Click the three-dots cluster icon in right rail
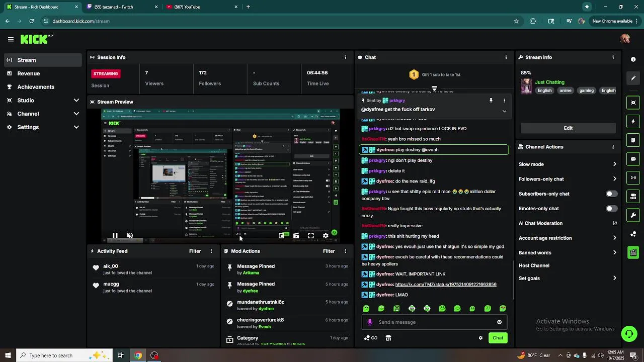The width and height of the screenshot is (644, 362). pyautogui.click(x=633, y=234)
